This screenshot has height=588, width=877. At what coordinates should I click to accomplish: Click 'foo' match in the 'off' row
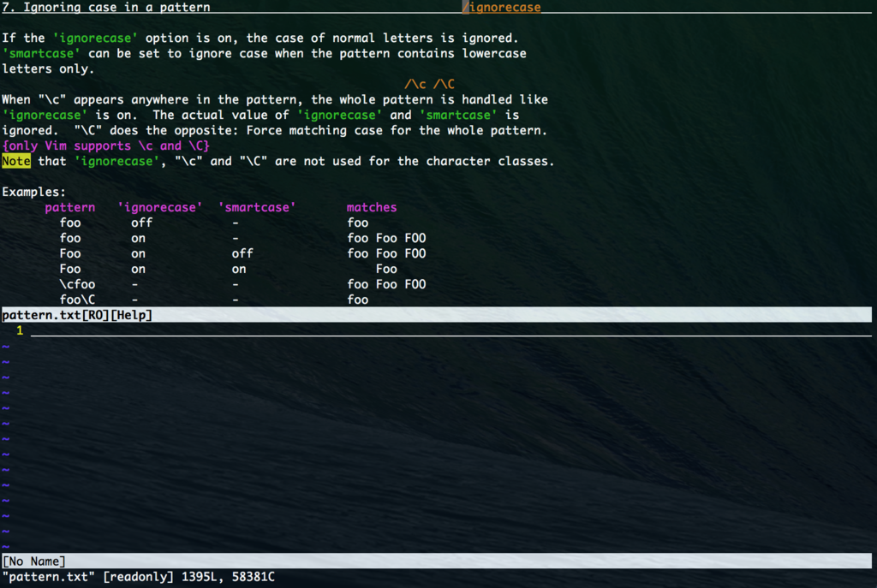click(357, 223)
